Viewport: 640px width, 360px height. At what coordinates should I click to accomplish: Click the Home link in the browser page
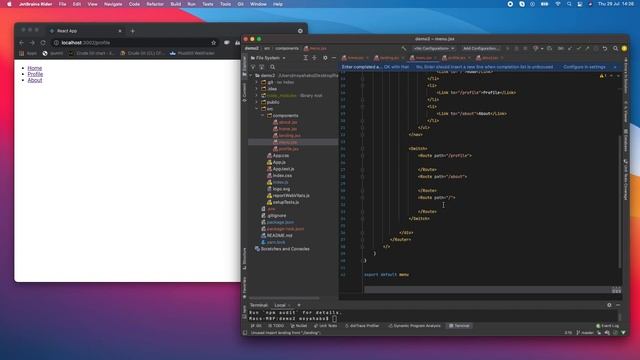point(35,68)
